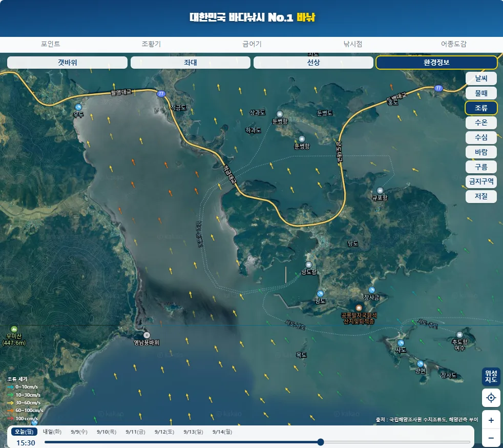Screen dimensions: 503x448
Task: Show the 금지구역 restricted zones layer
Action: click(481, 181)
